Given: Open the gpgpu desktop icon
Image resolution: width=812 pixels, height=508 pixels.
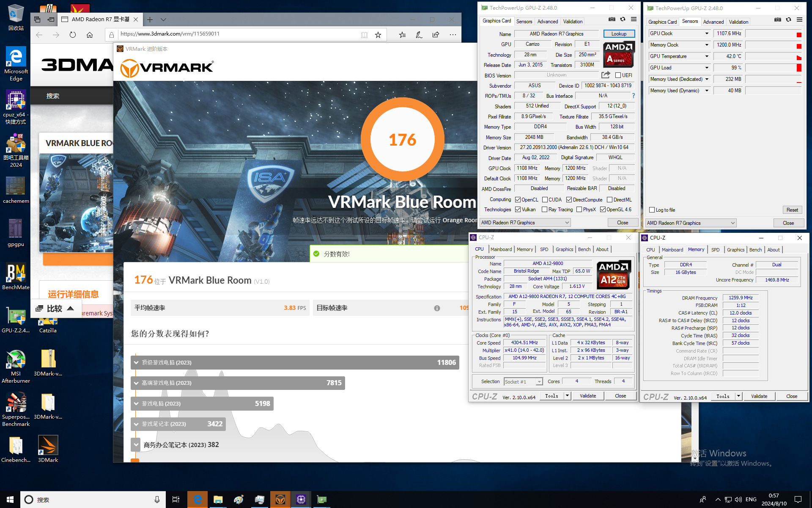Looking at the screenshot, I should point(16,233).
